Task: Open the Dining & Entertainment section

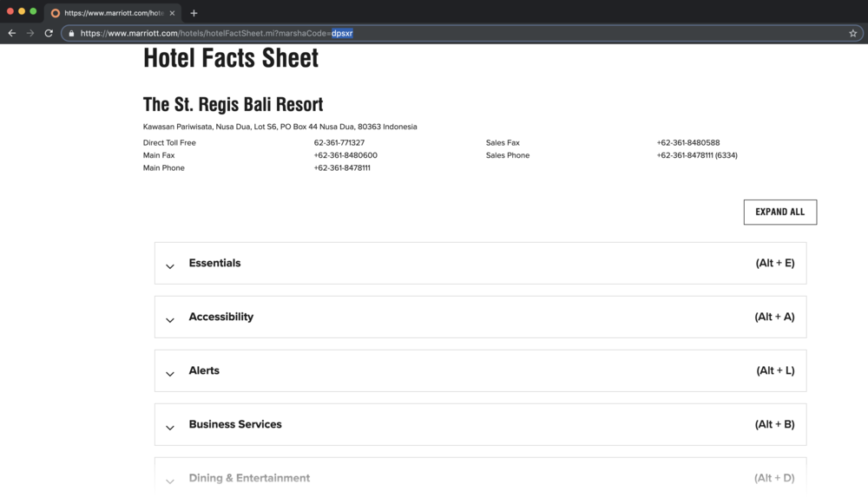Action: click(x=249, y=478)
